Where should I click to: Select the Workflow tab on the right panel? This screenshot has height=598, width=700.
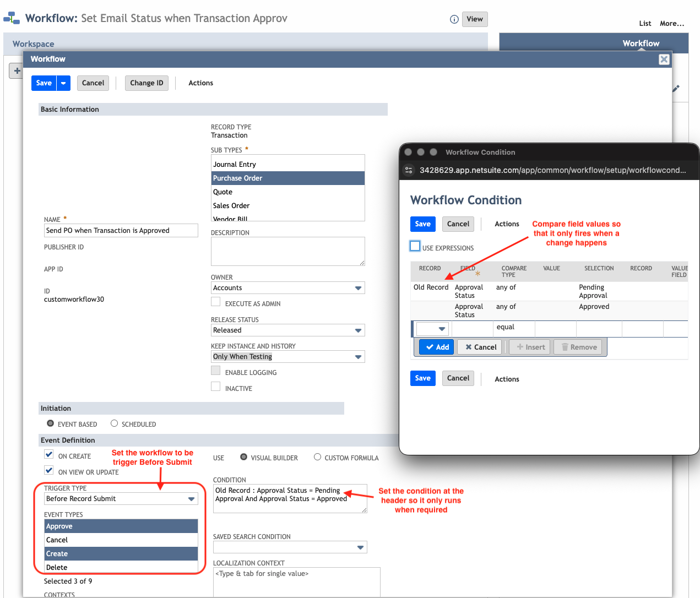pos(641,42)
